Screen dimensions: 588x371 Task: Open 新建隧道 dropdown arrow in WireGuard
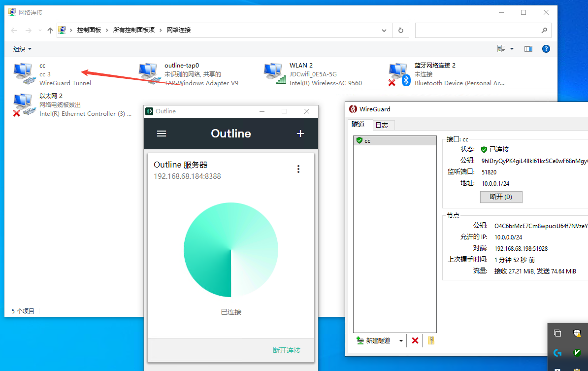401,340
